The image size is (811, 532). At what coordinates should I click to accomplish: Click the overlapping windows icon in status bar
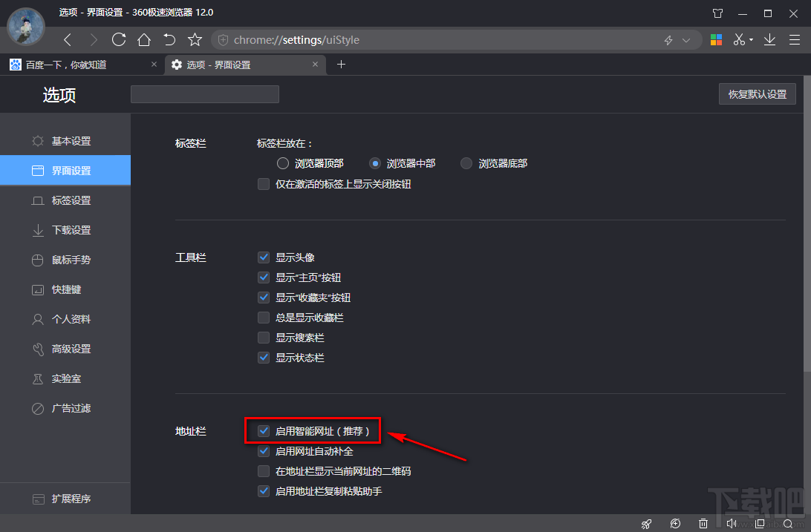tap(759, 524)
